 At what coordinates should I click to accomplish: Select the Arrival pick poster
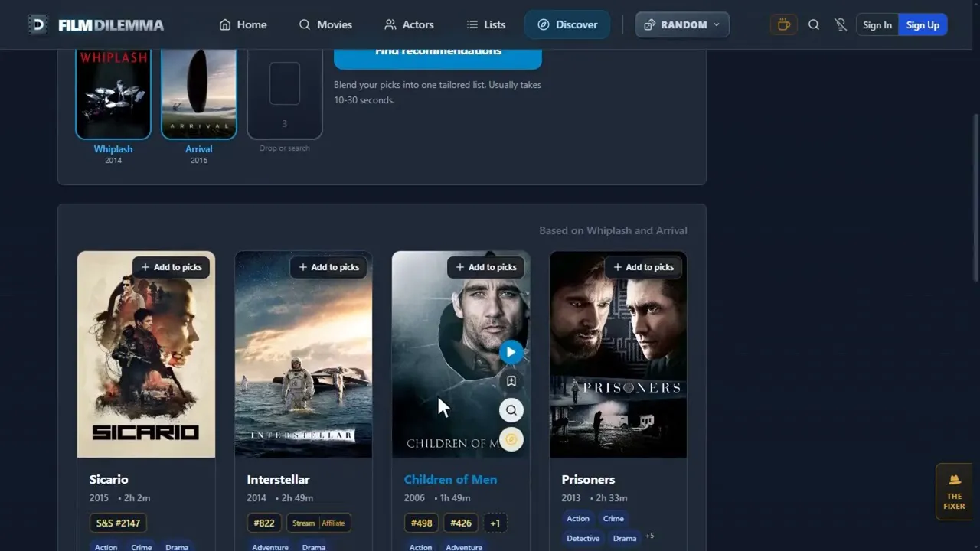click(x=199, y=93)
